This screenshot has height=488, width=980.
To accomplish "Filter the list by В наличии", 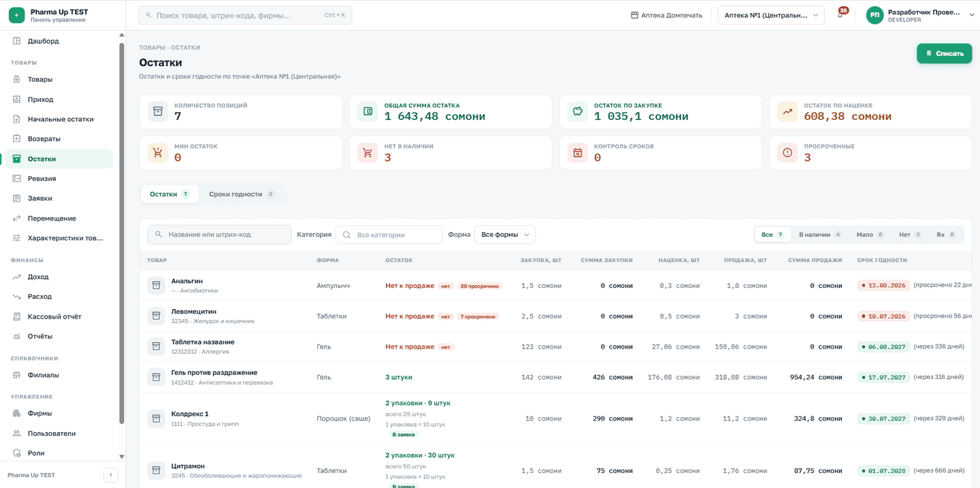I will (819, 234).
